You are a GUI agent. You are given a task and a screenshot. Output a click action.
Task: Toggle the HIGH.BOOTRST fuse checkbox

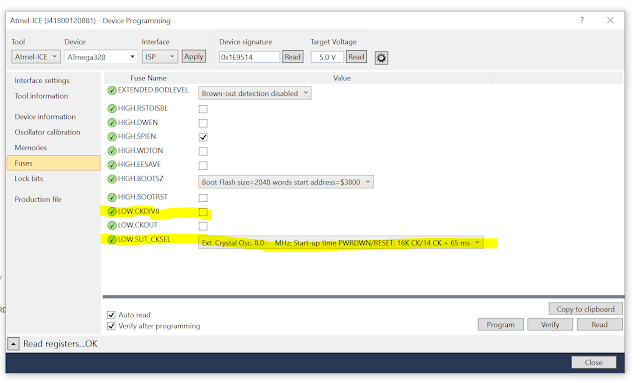click(x=203, y=198)
